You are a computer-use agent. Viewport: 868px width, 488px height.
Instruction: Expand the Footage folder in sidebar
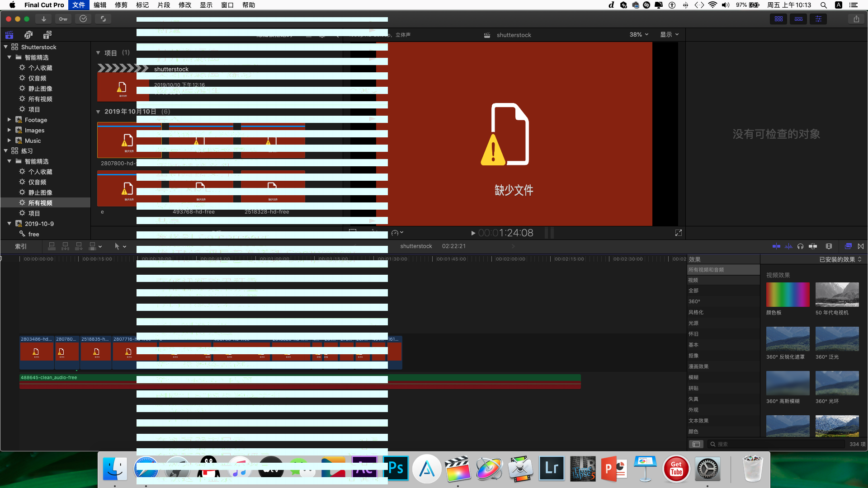[x=9, y=120]
